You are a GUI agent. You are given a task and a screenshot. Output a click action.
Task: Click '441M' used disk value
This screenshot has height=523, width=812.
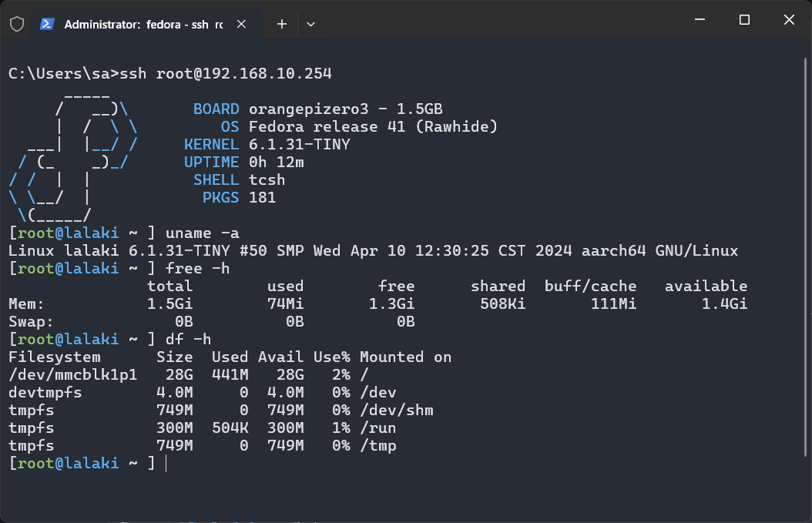pos(230,374)
